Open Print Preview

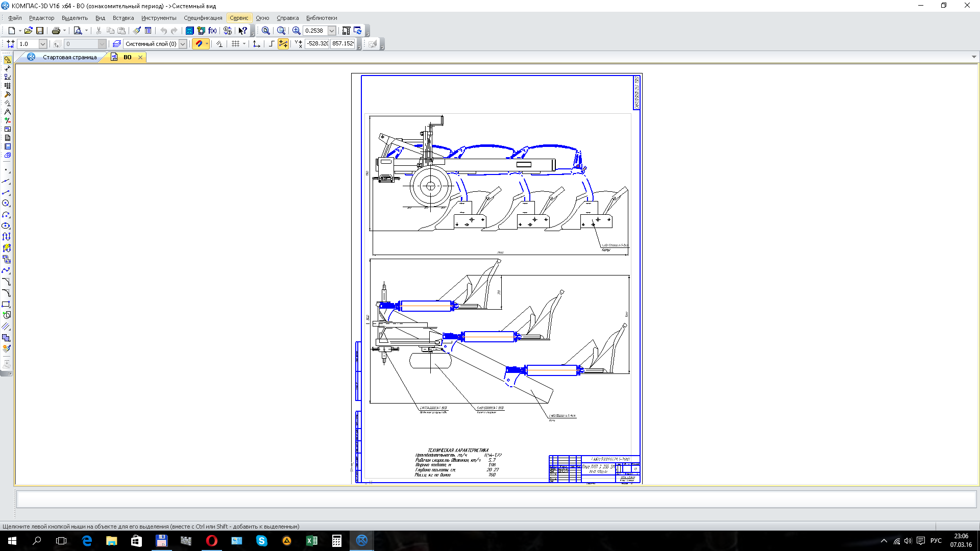[x=78, y=31]
